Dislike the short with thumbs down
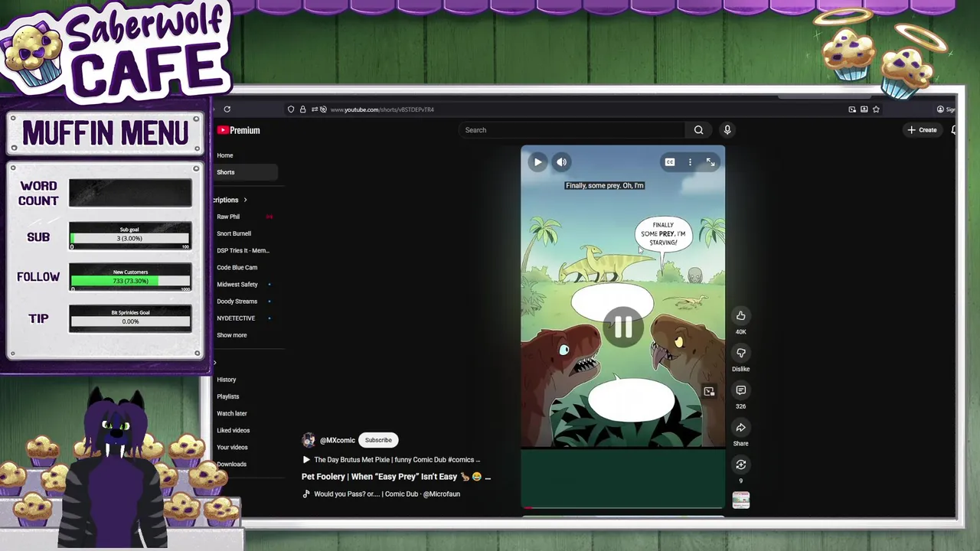 coord(740,353)
